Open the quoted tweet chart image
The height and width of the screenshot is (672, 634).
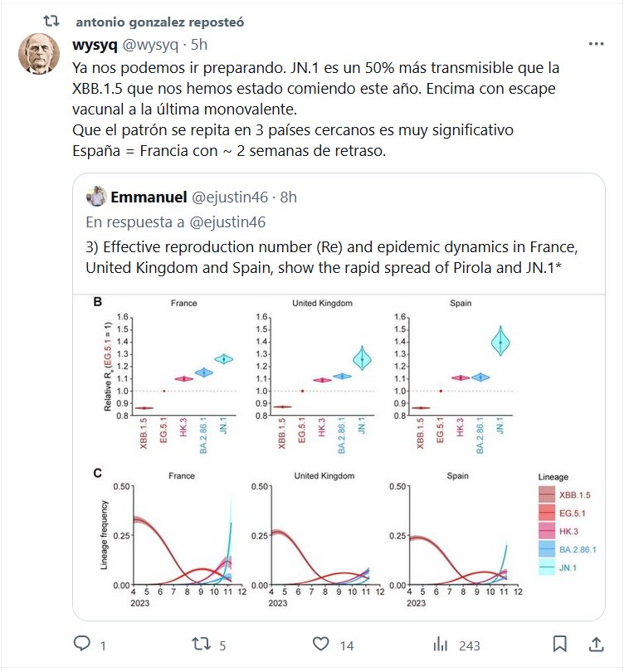pos(338,455)
